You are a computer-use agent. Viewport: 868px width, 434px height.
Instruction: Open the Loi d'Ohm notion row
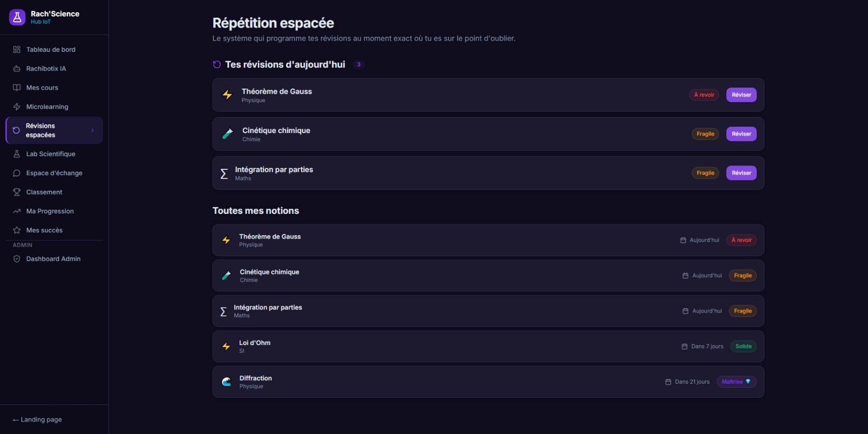(x=488, y=346)
